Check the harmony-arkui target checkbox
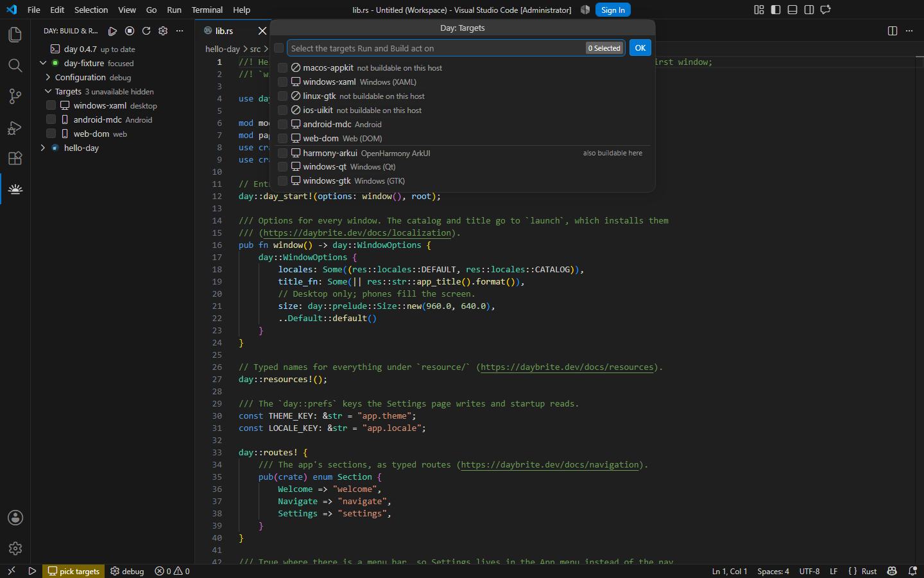 pyautogui.click(x=282, y=153)
